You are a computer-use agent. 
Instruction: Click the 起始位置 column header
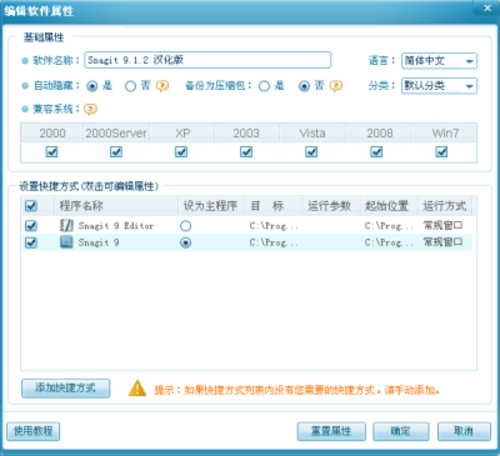point(389,206)
